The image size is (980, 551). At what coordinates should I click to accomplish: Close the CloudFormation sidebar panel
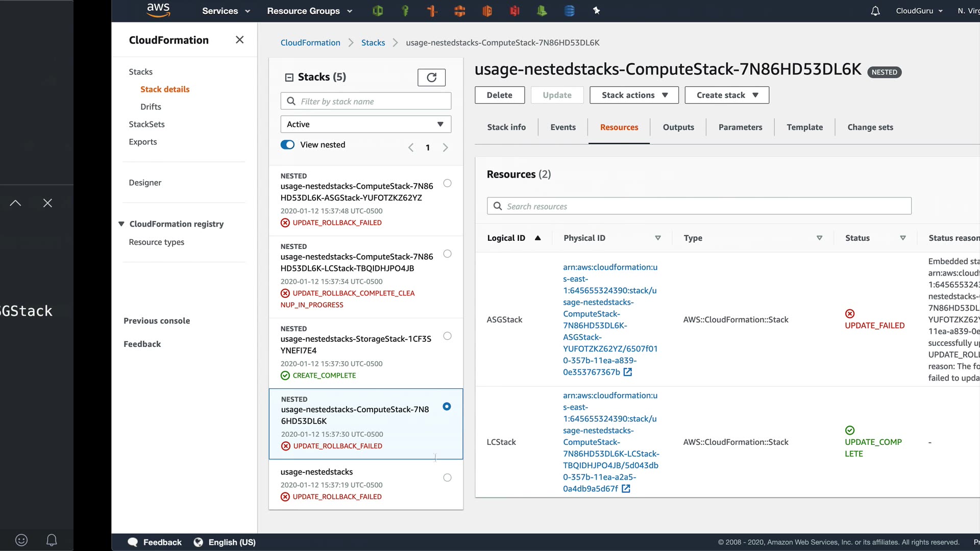pos(239,40)
